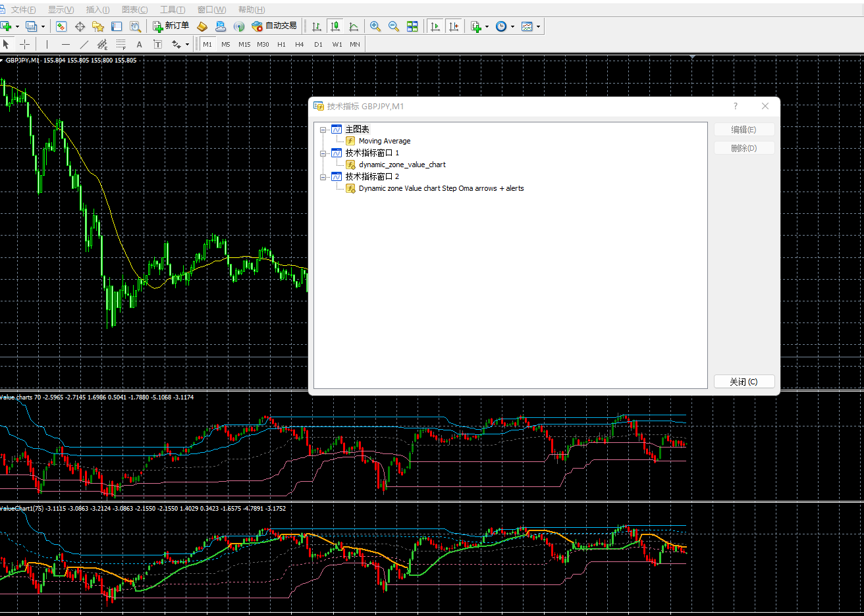
Task: Collapse the 主图表 tree node
Action: (323, 130)
